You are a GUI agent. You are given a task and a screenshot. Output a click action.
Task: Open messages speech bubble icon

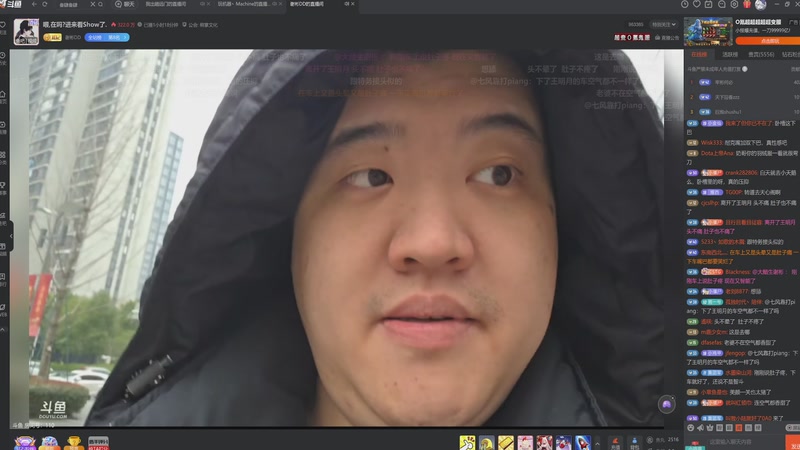(721, 4)
